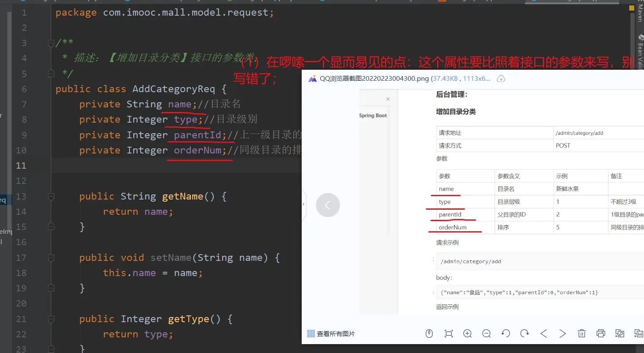Open the Bean Validation tool window tab

640,52
